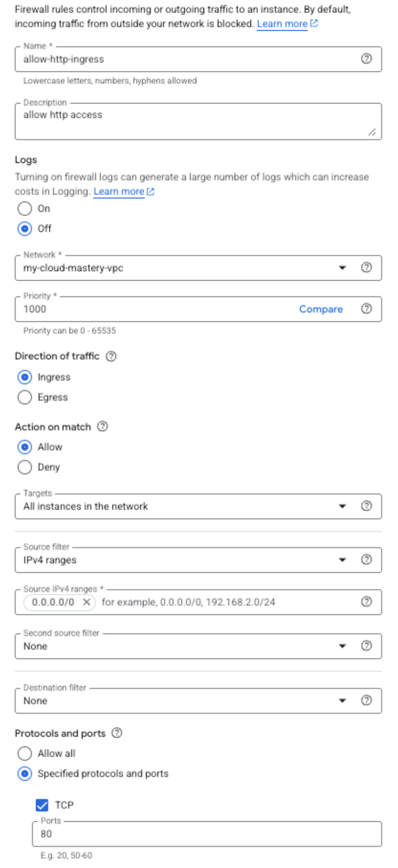Remove the 0.0.0.0/0 source range chip
Screen dimensions: 398x868
point(86,602)
